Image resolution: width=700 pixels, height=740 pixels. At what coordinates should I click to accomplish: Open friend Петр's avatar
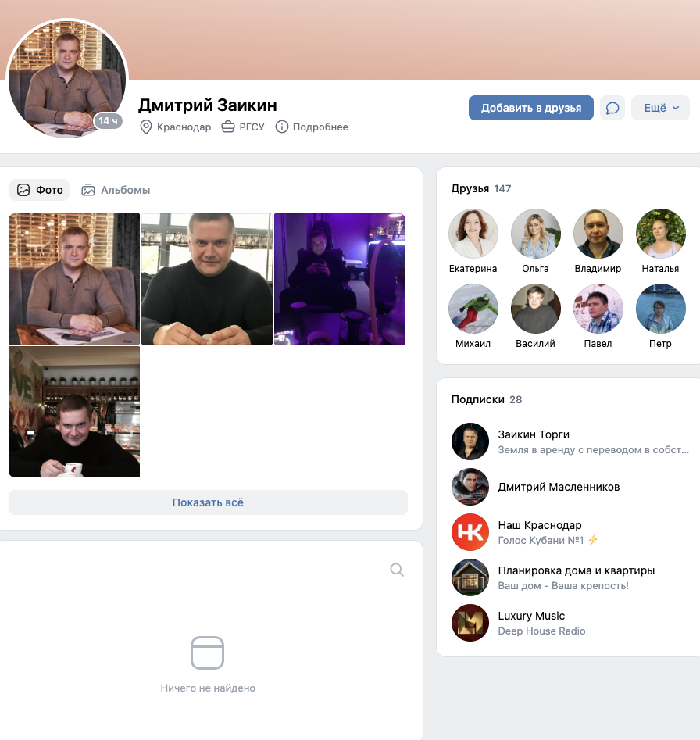[660, 309]
